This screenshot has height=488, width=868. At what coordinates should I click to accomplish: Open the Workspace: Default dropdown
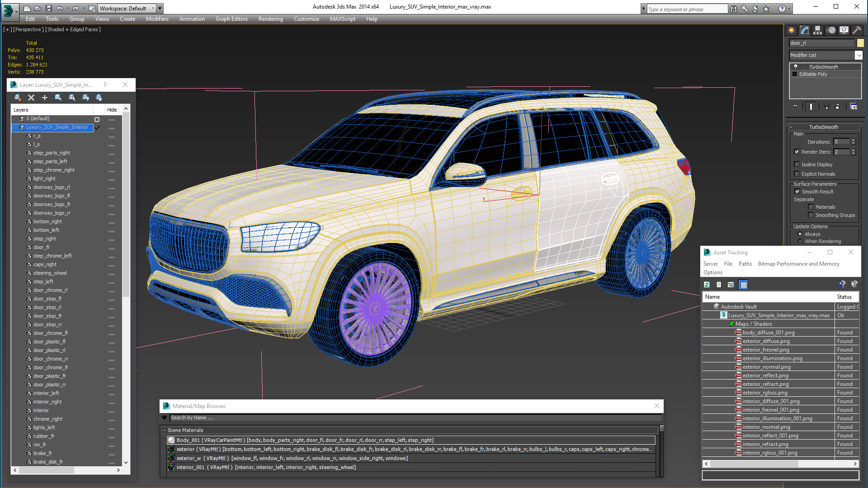(x=128, y=8)
